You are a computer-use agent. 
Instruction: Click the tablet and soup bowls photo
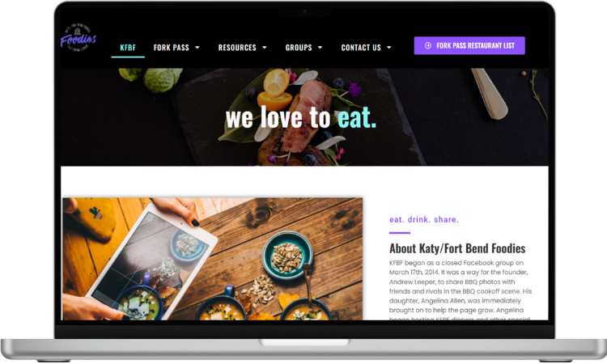[x=213, y=259]
